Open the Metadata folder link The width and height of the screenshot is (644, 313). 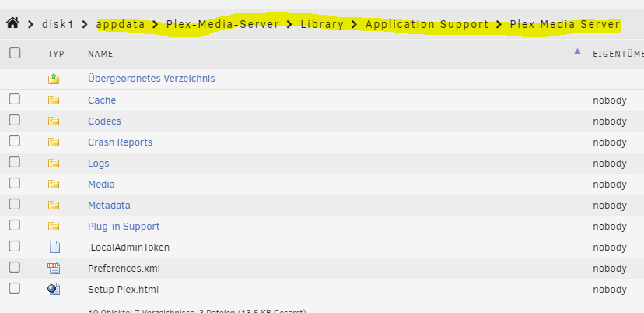coord(109,206)
